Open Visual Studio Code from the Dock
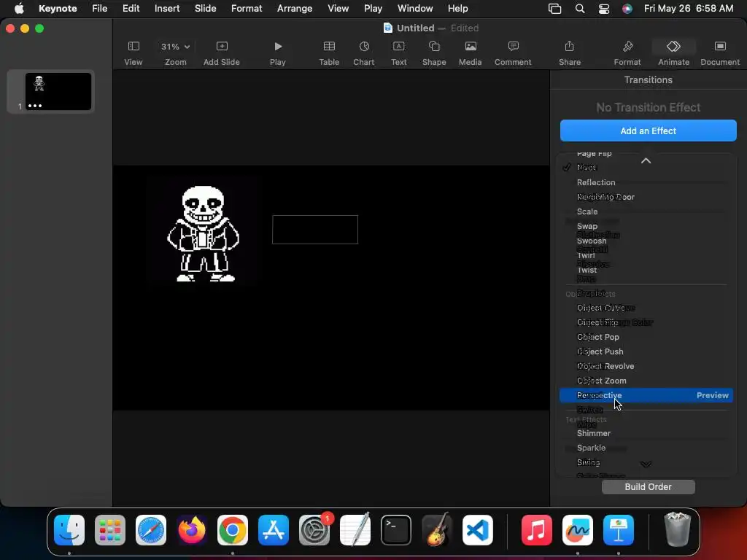This screenshot has height=560, width=747. 478,530
